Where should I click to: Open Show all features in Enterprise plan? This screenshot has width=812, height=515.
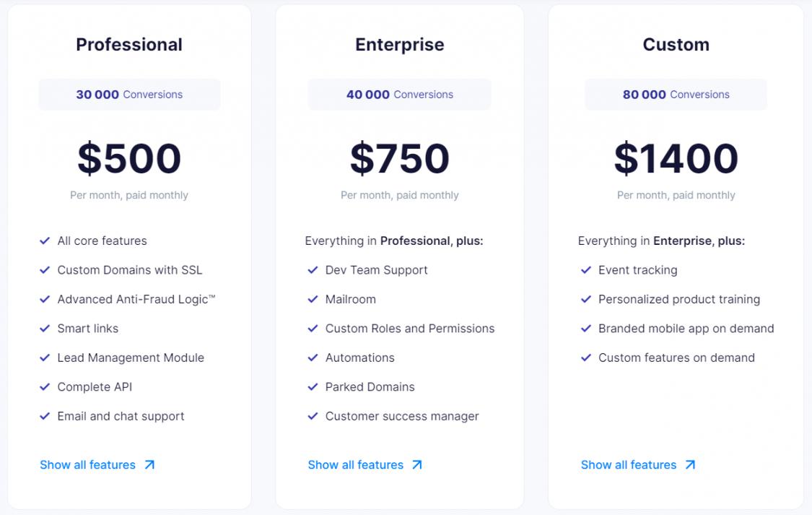tap(355, 465)
